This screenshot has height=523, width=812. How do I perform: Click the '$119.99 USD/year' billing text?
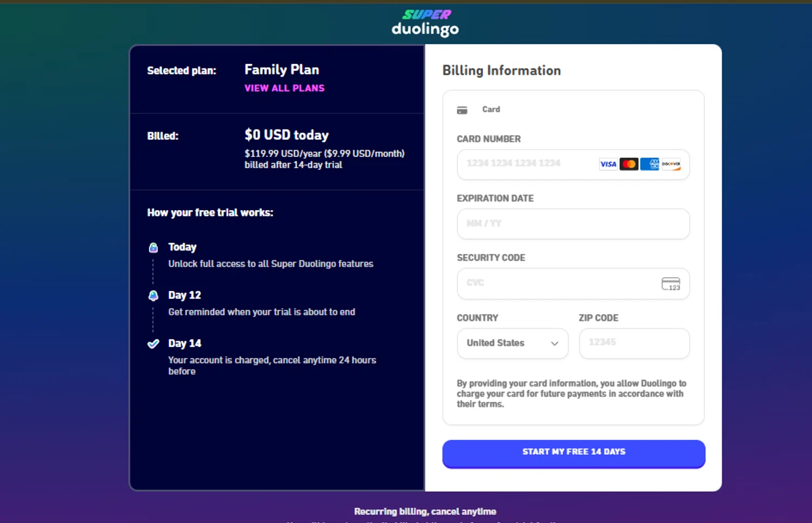point(324,159)
